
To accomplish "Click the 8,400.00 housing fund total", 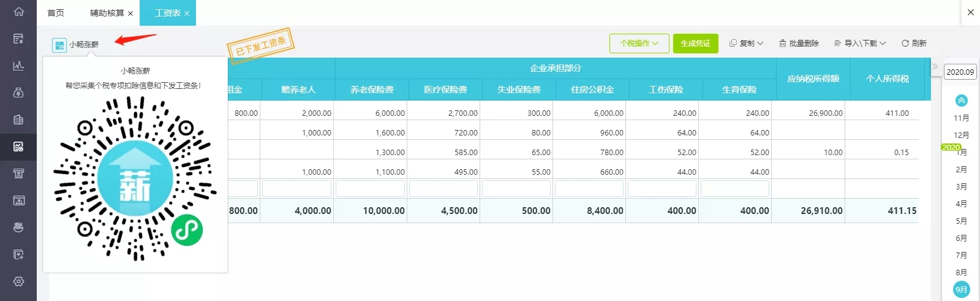I will [589, 211].
